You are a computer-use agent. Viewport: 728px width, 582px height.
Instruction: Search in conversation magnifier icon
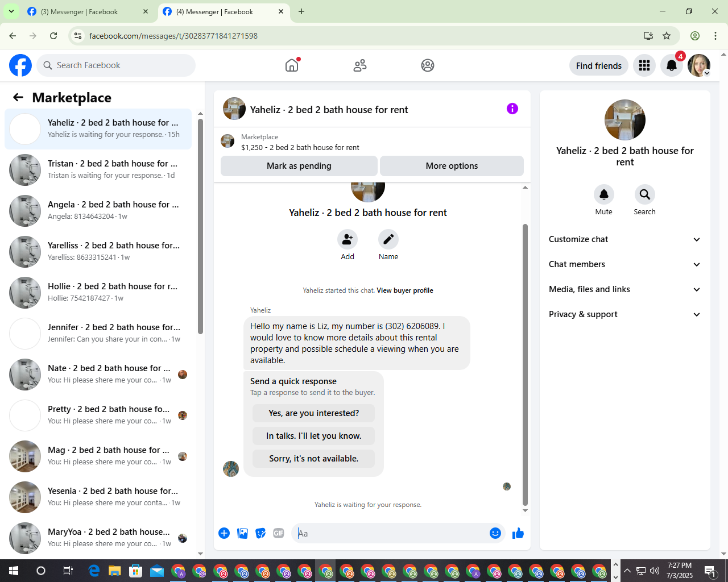pos(645,194)
